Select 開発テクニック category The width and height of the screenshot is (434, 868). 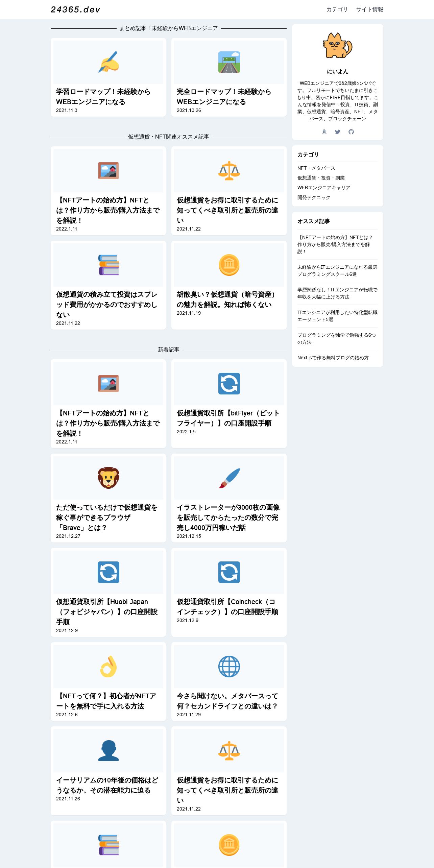314,197
